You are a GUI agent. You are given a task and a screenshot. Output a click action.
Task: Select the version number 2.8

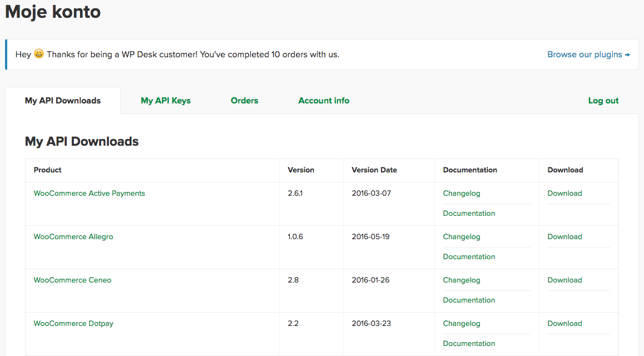(293, 280)
